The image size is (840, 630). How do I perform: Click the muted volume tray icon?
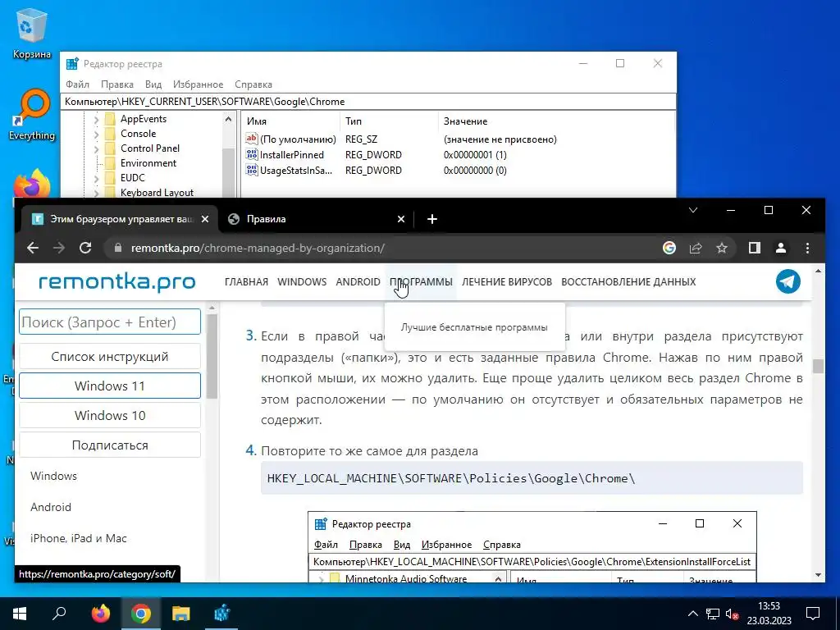733,614
